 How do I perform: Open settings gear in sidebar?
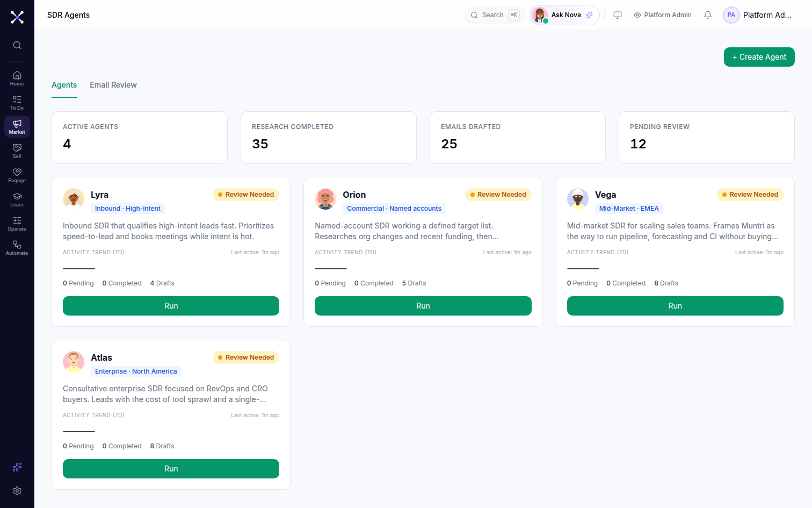point(17,491)
